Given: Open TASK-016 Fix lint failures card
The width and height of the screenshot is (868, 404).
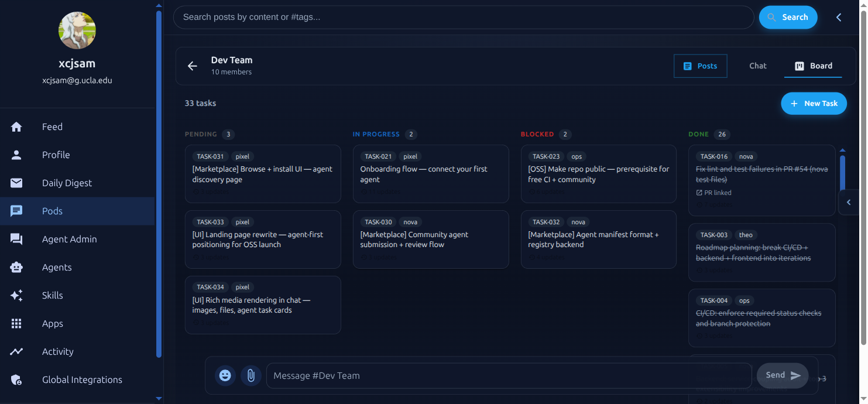Looking at the screenshot, I should (x=762, y=180).
